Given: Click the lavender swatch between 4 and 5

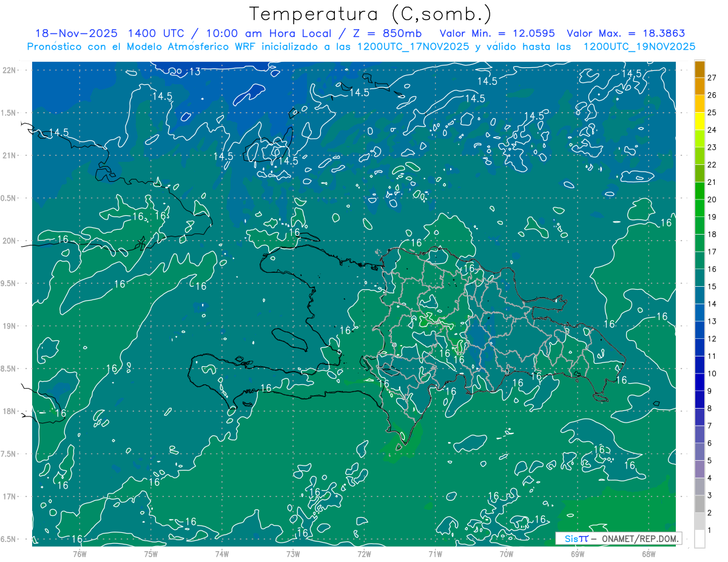Looking at the screenshot, I should coord(699,469).
